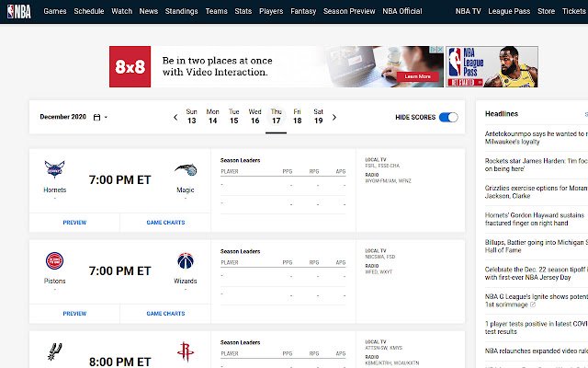This screenshot has height=368, width=588.
Task: Close the 8x8 ad choices icon
Action: tap(440, 49)
